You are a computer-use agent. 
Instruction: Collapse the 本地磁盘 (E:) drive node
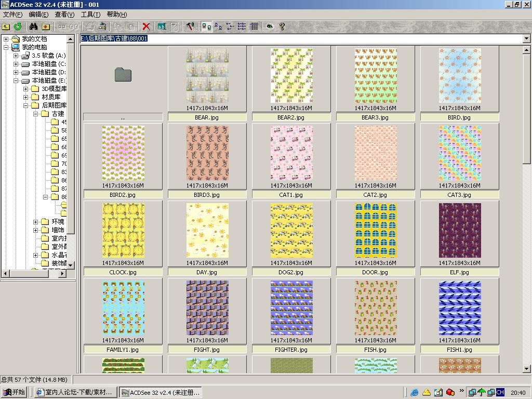pyautogui.click(x=16, y=81)
